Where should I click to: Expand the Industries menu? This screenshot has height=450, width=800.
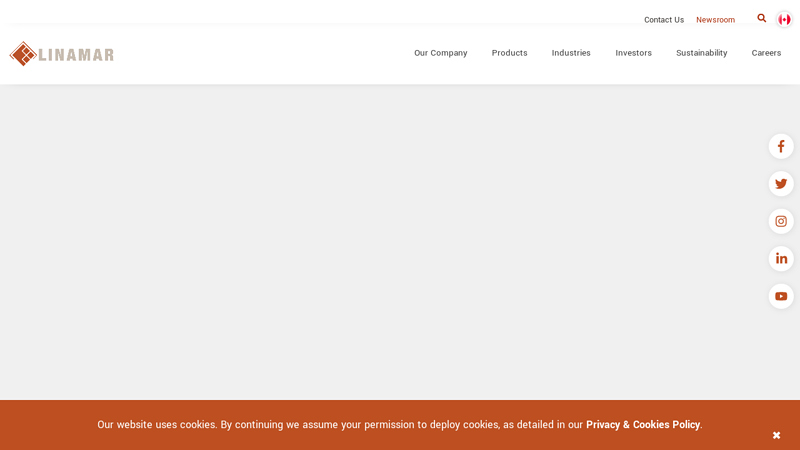571,53
